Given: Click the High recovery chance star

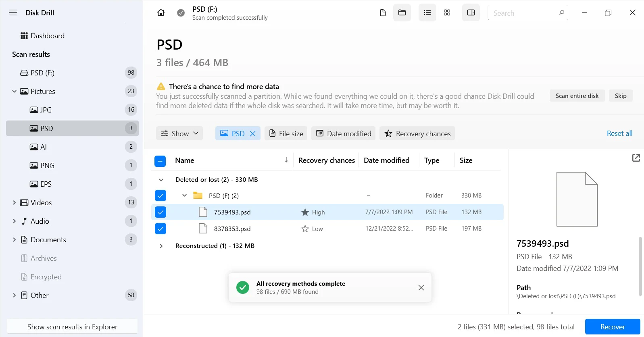Looking at the screenshot, I should click(x=305, y=212).
